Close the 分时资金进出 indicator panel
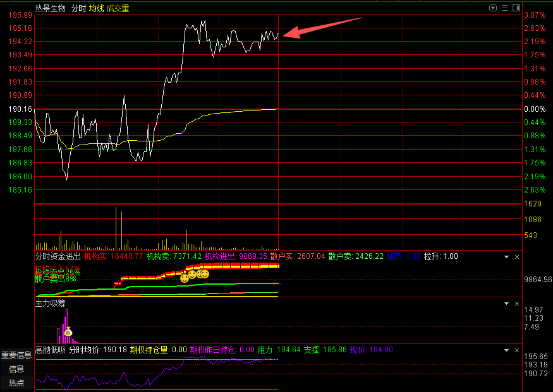This screenshot has width=553, height=392. (x=516, y=257)
